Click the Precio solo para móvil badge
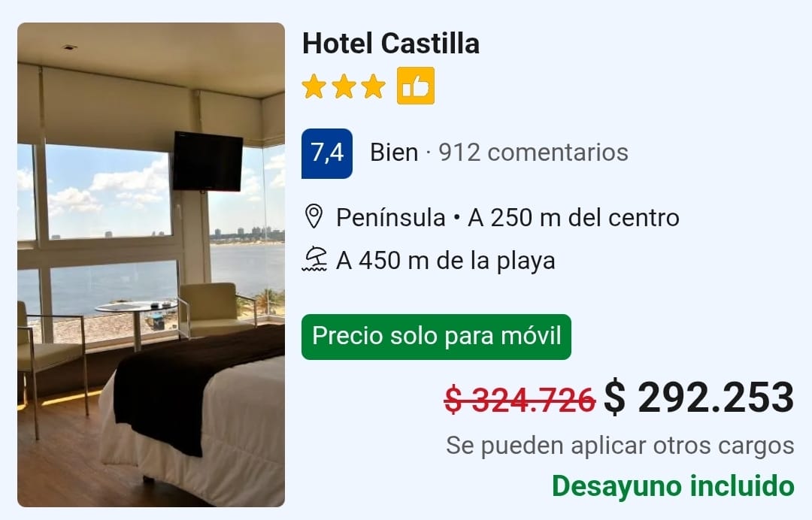Image resolution: width=812 pixels, height=520 pixels. tap(436, 337)
